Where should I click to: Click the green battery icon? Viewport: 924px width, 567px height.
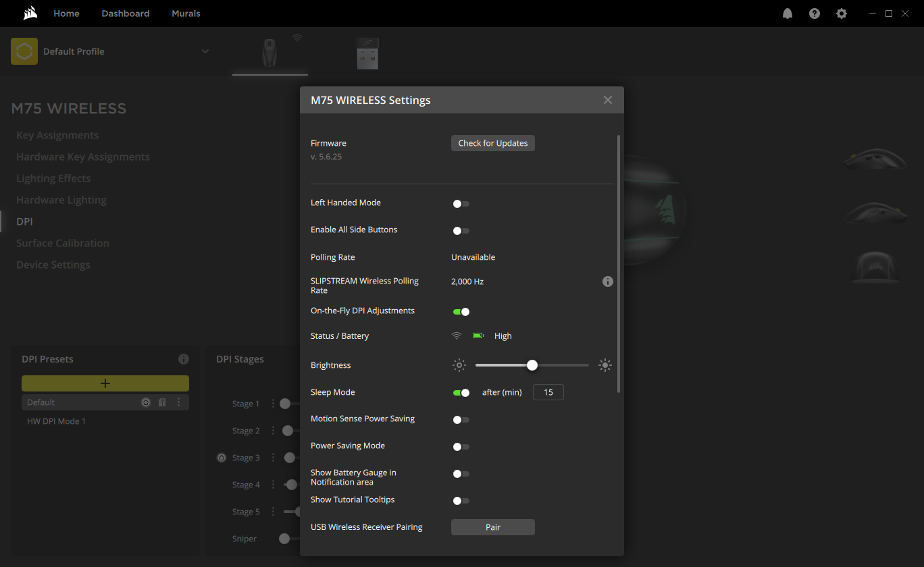tap(478, 335)
